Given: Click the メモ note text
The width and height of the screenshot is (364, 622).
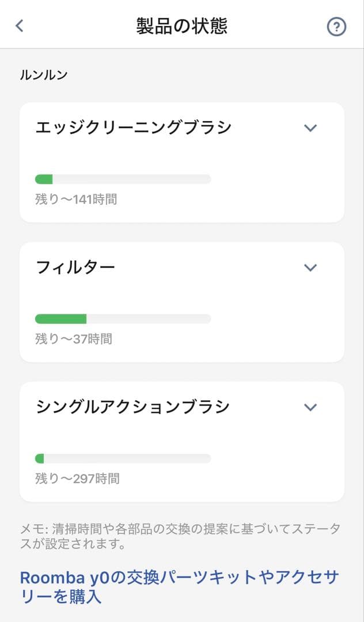Looking at the screenshot, I should point(180,536).
